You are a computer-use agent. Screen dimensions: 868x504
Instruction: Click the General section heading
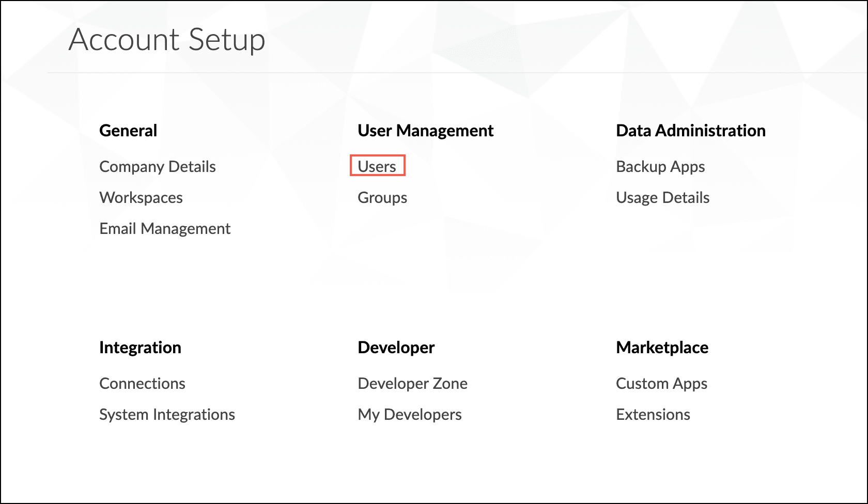point(128,131)
